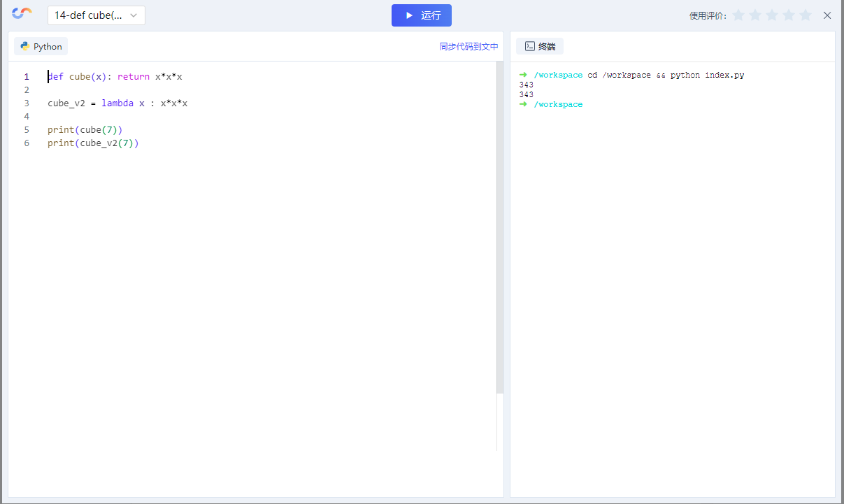Click the second star rating icon
This screenshot has width=844, height=504.
point(754,14)
